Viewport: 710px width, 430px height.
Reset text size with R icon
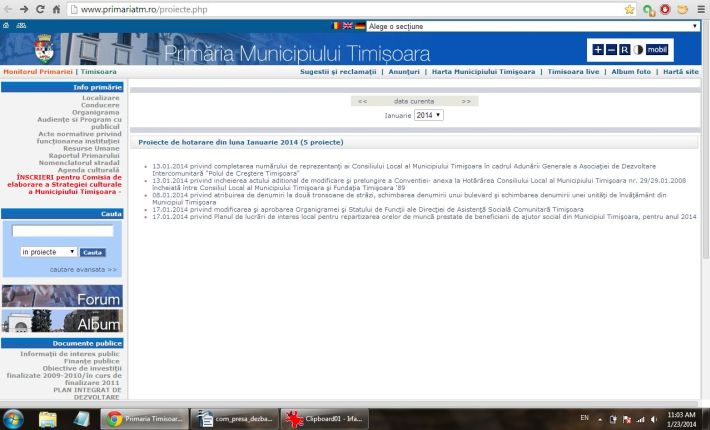625,50
